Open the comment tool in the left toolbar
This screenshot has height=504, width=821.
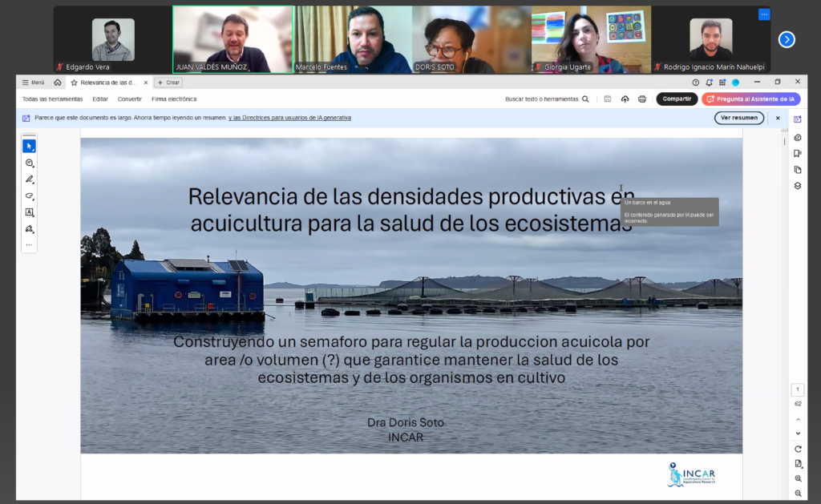[x=29, y=163]
